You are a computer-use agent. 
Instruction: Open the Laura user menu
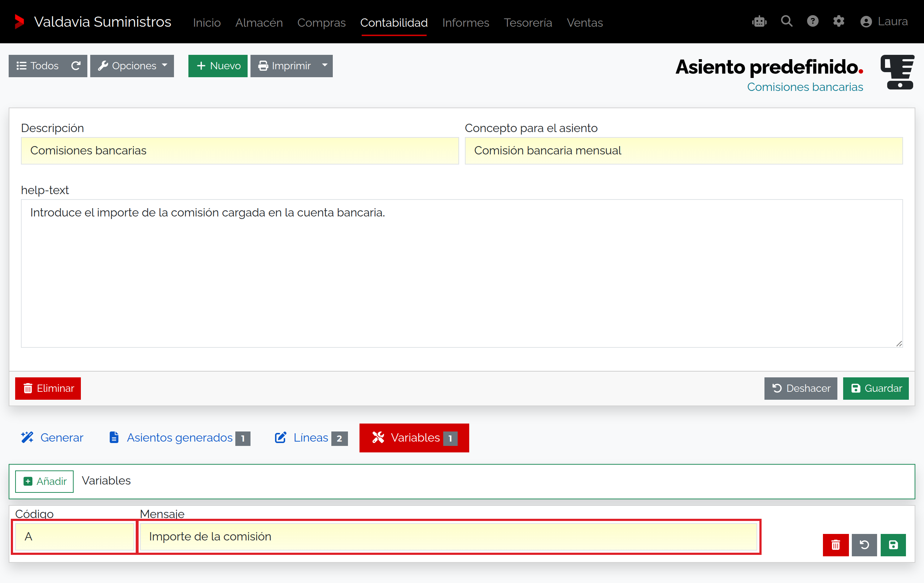(x=884, y=22)
